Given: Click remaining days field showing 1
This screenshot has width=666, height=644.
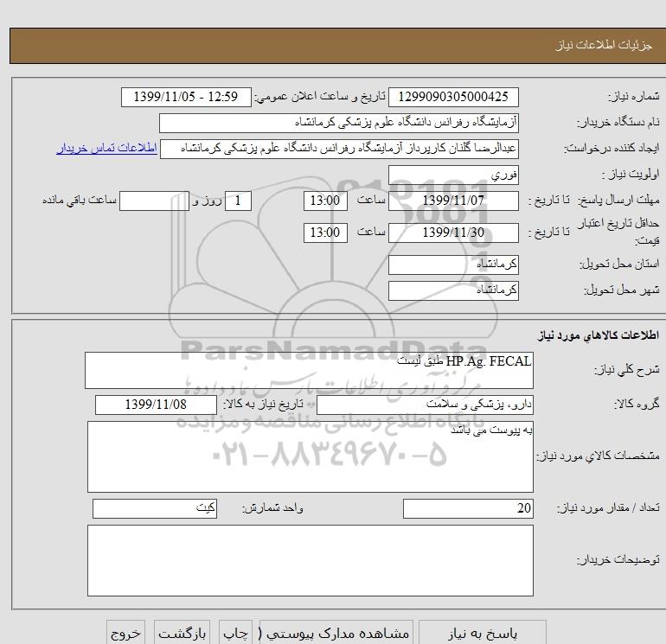Looking at the screenshot, I should pos(238,201).
